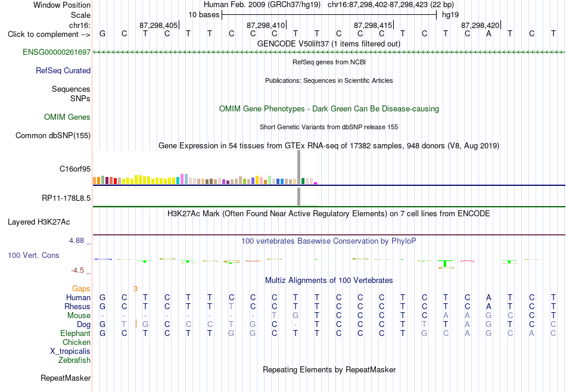Select the Rhesus species row label
Viewport: 566px width, 392px height.
point(77,307)
